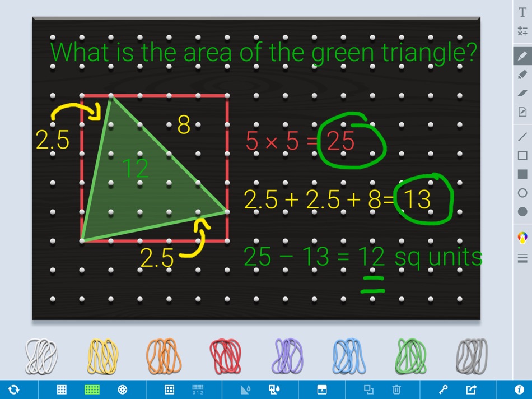Viewport: 532px width, 399px height.
Task: Open the information help button
Action: [x=519, y=389]
